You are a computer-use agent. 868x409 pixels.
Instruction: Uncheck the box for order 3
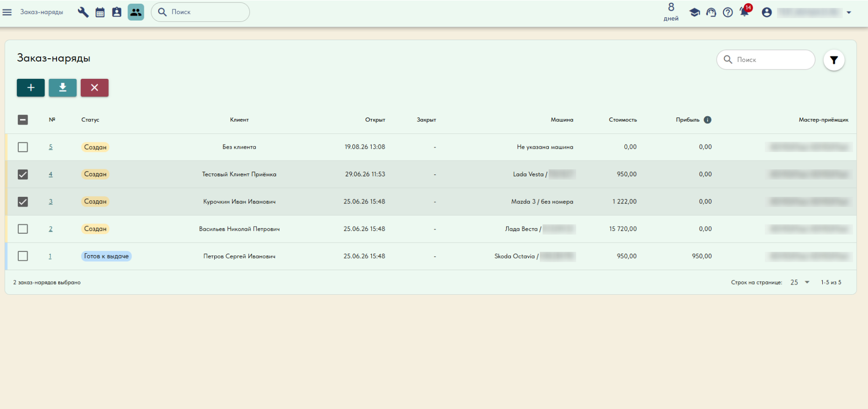tap(23, 201)
